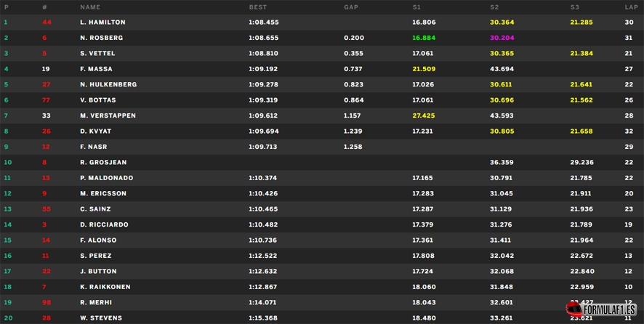644x324 pixels.
Task: Select Rosberg's purple 30.204 sector time
Action: 502,38
